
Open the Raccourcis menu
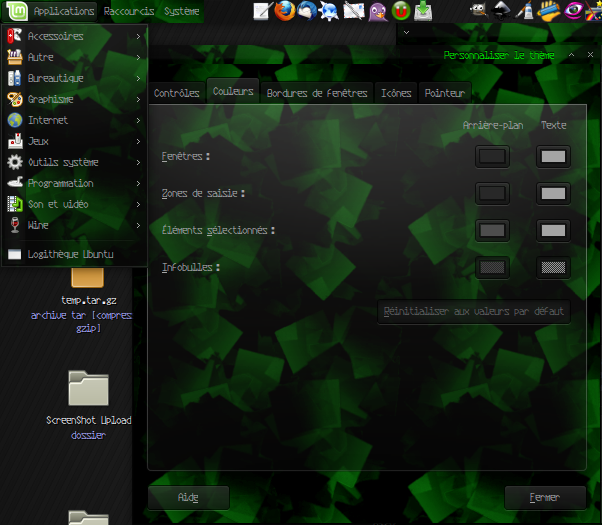[x=129, y=11]
